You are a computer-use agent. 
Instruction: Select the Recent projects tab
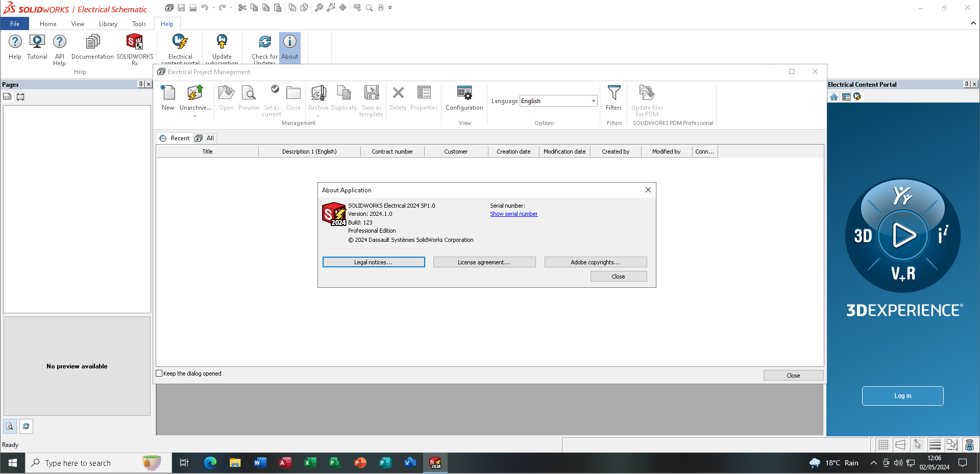click(175, 138)
